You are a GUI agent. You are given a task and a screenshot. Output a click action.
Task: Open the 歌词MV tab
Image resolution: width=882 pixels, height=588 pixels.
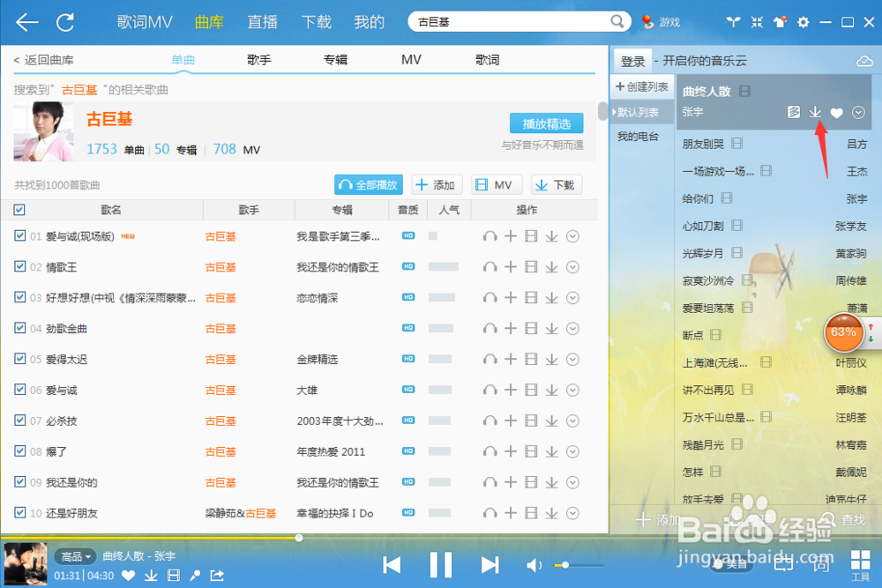click(x=145, y=22)
